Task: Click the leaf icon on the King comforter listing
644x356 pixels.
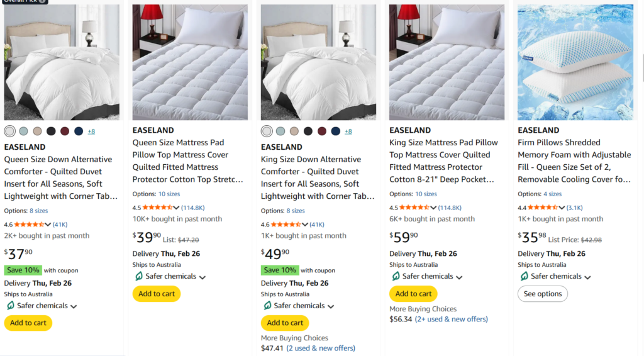Action: pos(267,306)
